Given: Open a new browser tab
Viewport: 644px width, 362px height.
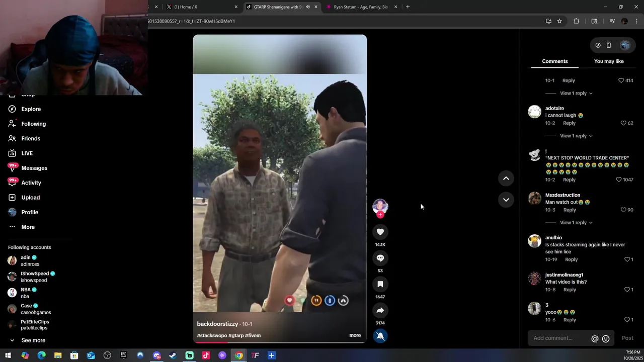Looking at the screenshot, I should pyautogui.click(x=408, y=7).
